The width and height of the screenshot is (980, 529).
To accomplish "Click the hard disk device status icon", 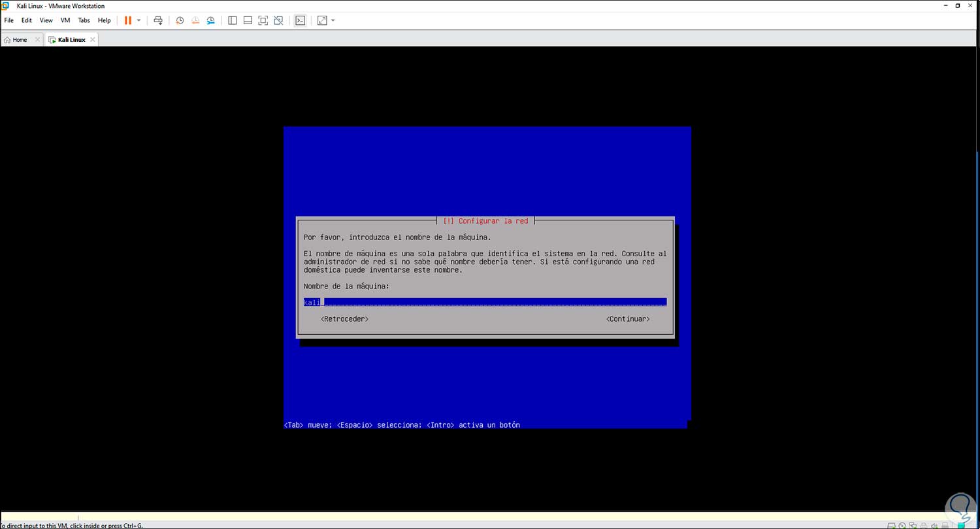I will pos(892,525).
